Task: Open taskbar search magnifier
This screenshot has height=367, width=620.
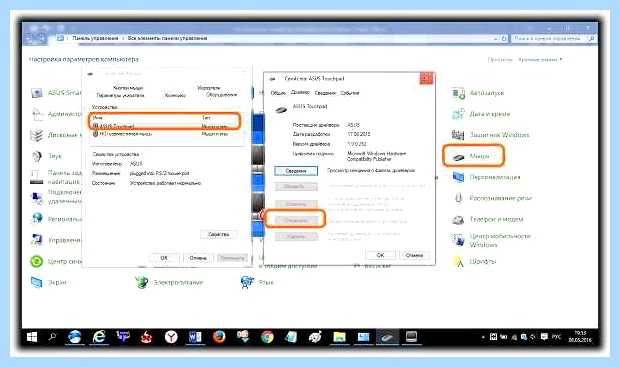Action: click(x=52, y=337)
